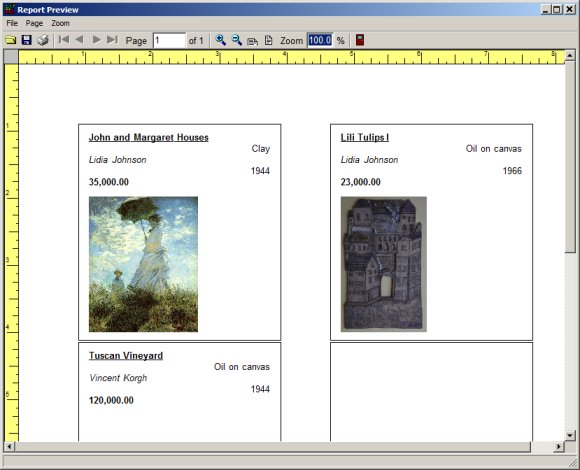Click the page number input field
580x470 pixels.
point(169,40)
